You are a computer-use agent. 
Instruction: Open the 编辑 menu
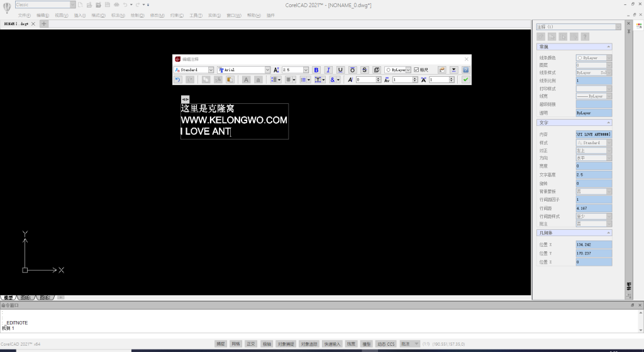43,15
